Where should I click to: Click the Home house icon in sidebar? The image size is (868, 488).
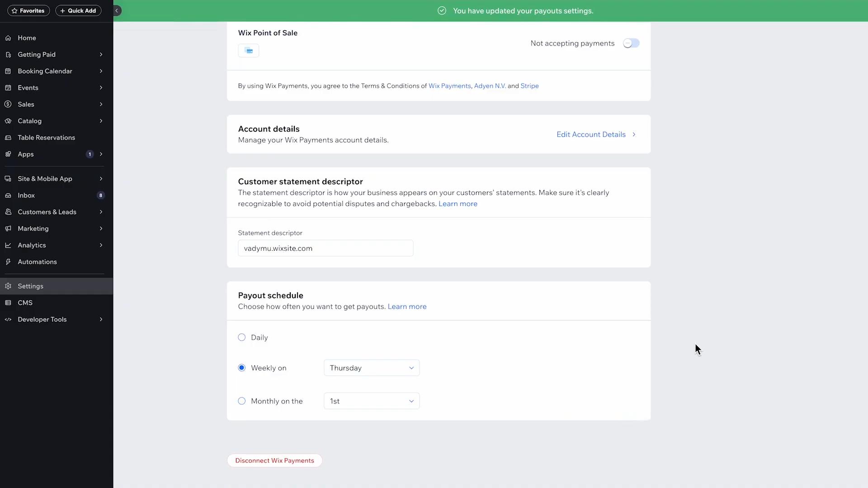point(8,38)
